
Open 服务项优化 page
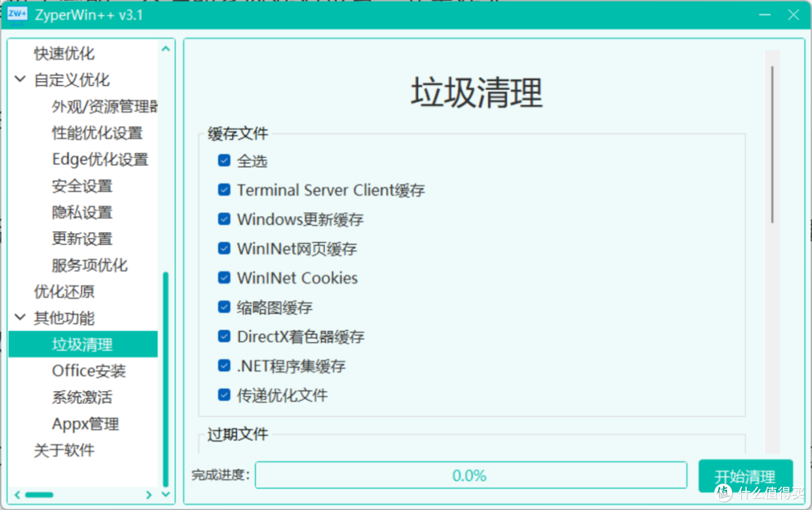click(x=89, y=265)
